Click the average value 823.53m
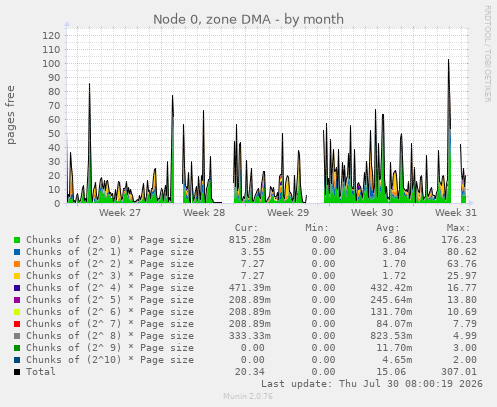This screenshot has height=407, width=497. 391,336
